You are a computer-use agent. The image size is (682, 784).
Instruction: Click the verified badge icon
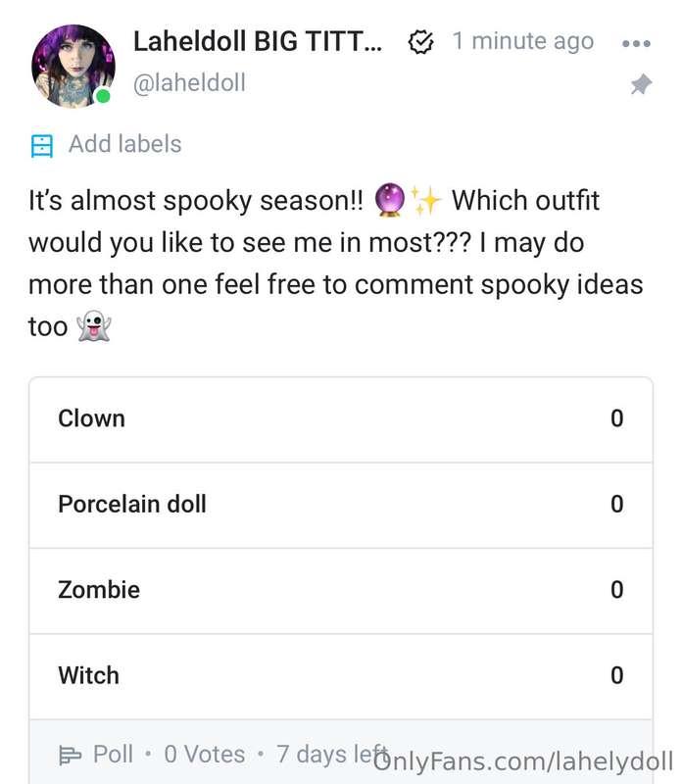click(420, 42)
